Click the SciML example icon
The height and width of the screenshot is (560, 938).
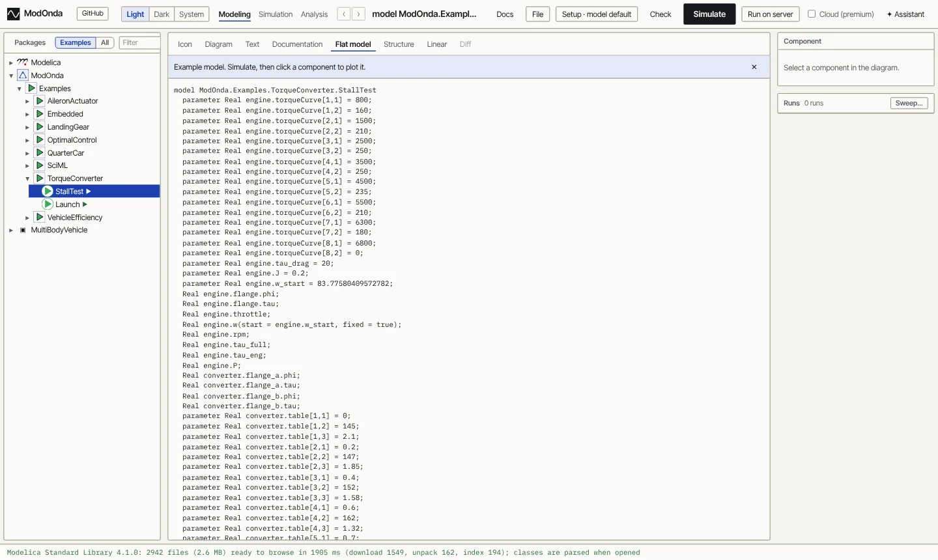click(40, 165)
